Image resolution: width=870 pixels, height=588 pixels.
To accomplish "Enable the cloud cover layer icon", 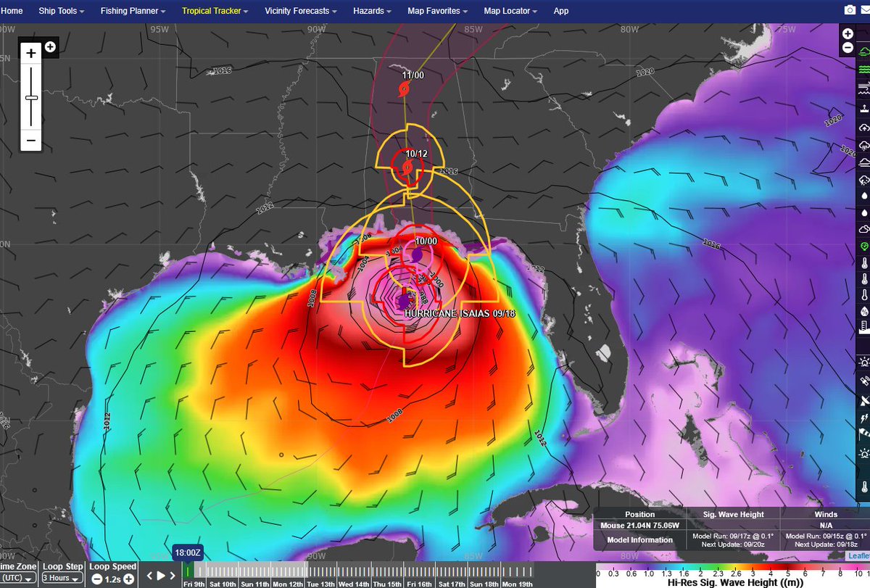I will tap(863, 229).
